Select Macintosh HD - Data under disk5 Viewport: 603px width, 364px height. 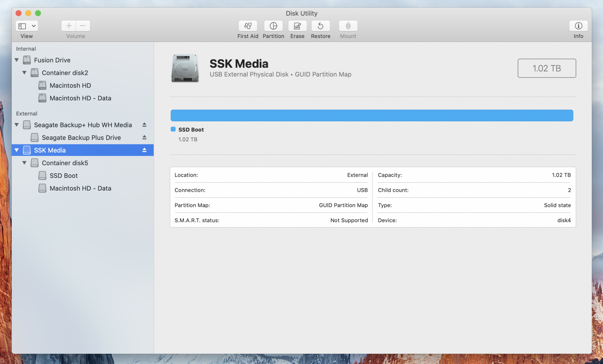pyautogui.click(x=83, y=188)
